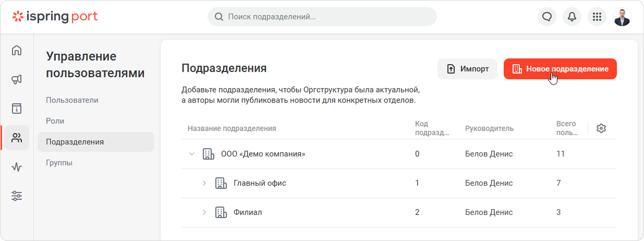Focus the Поиск подразделений search field
This screenshot has height=241, width=644.
pyautogui.click(x=322, y=17)
